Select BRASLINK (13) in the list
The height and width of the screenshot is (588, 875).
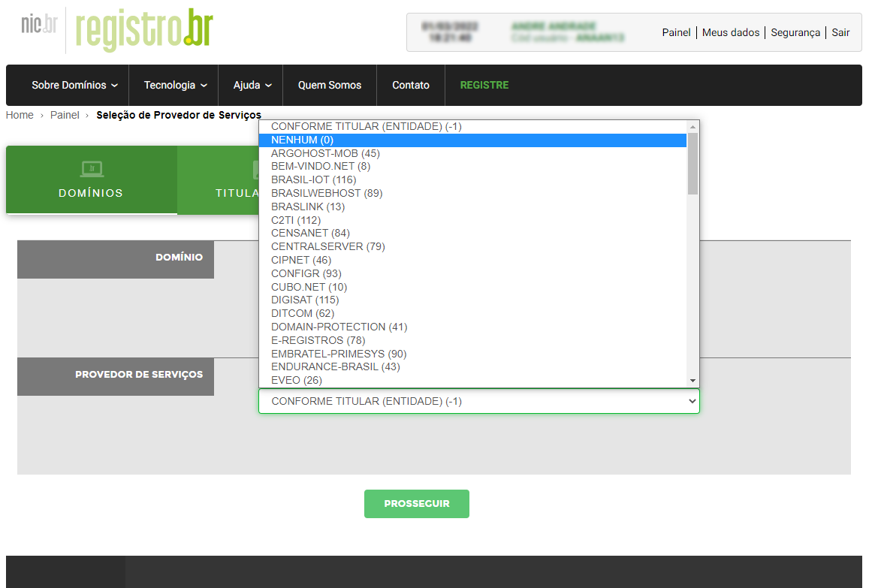coord(472,207)
